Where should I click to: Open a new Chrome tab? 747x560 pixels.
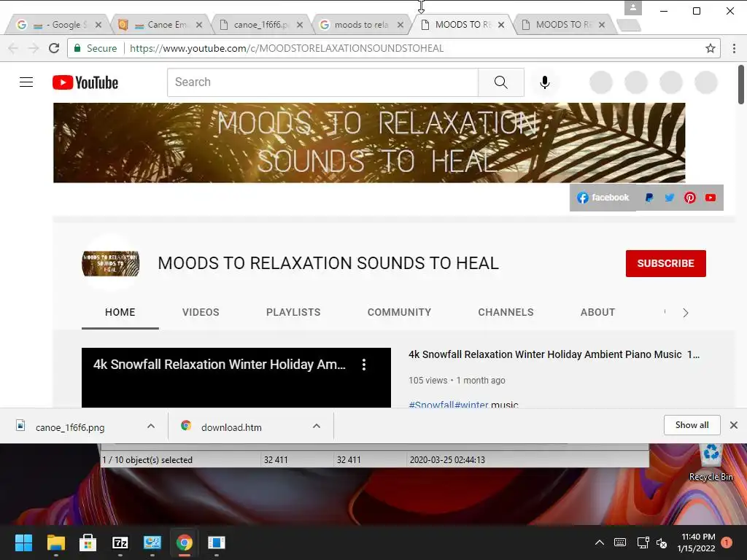[629, 25]
